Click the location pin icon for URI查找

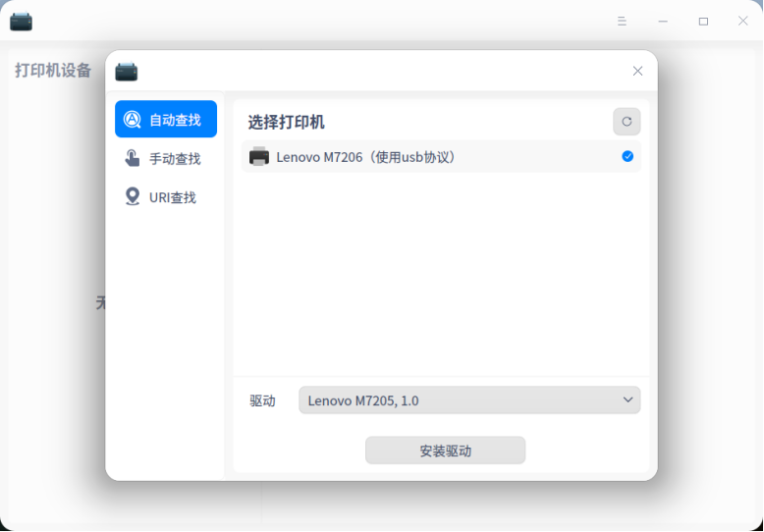(132, 197)
